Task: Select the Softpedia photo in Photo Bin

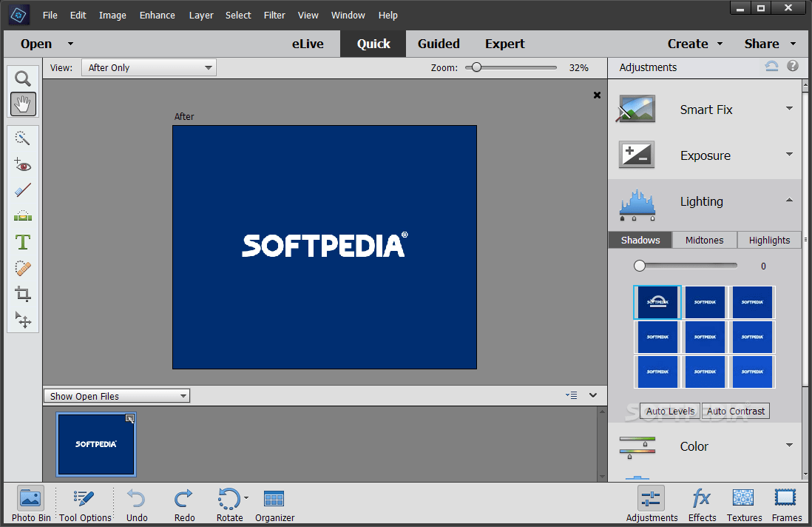Action: 96,444
